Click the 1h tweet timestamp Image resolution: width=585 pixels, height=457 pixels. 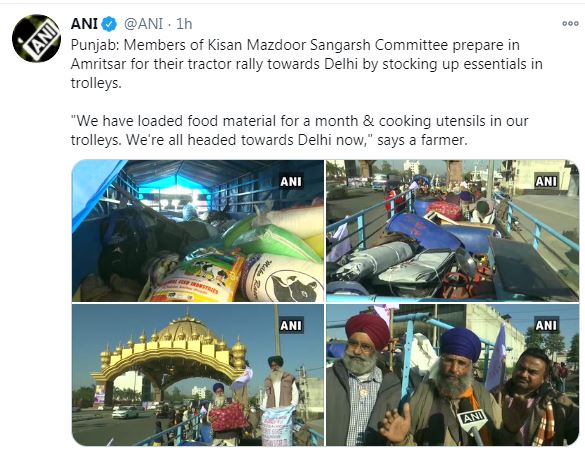click(184, 24)
